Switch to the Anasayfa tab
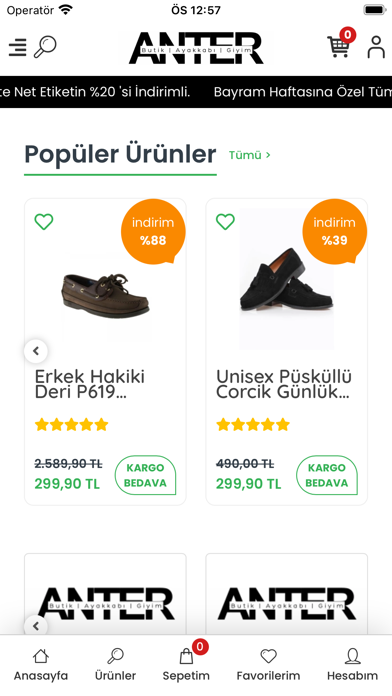The width and height of the screenshot is (392, 696). pos(41,665)
